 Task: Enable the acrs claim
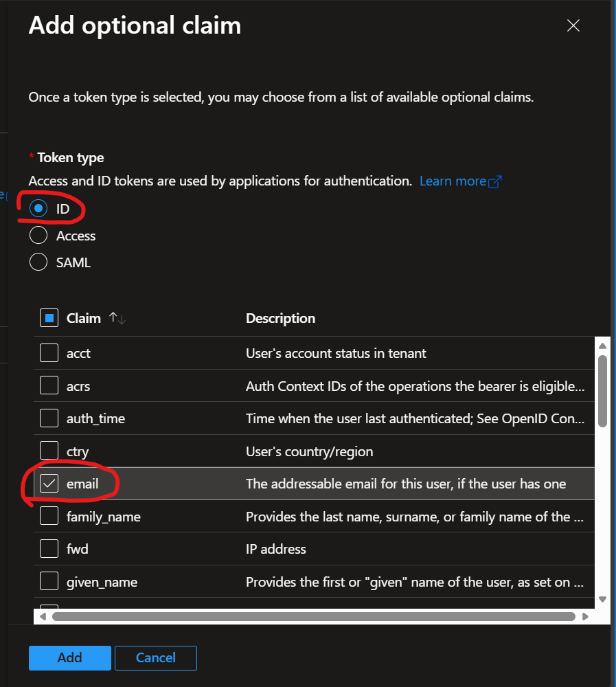[49, 385]
